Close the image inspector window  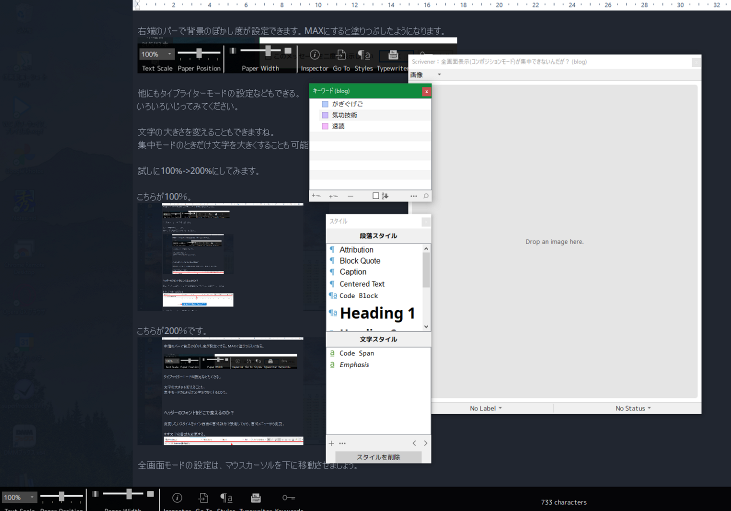pyautogui.click(x=696, y=62)
